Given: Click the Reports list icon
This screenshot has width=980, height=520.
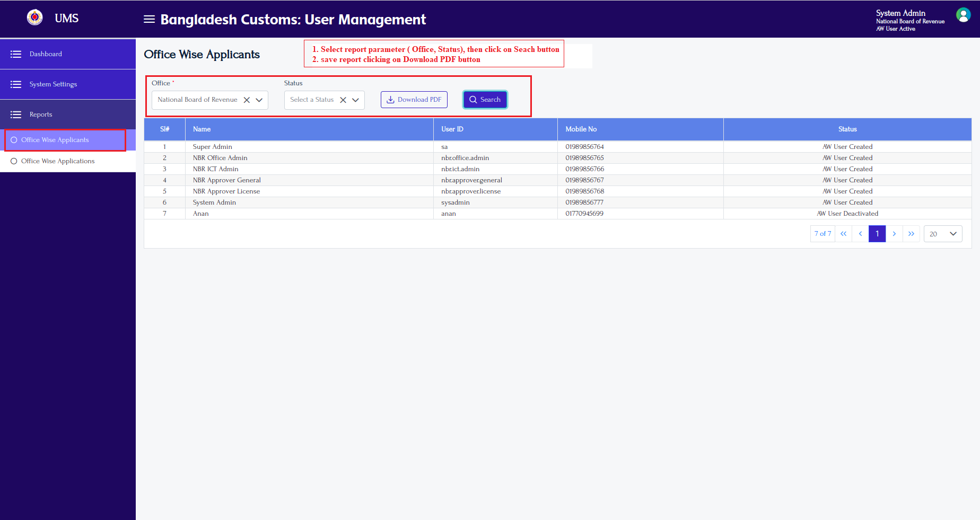Looking at the screenshot, I should (x=16, y=114).
